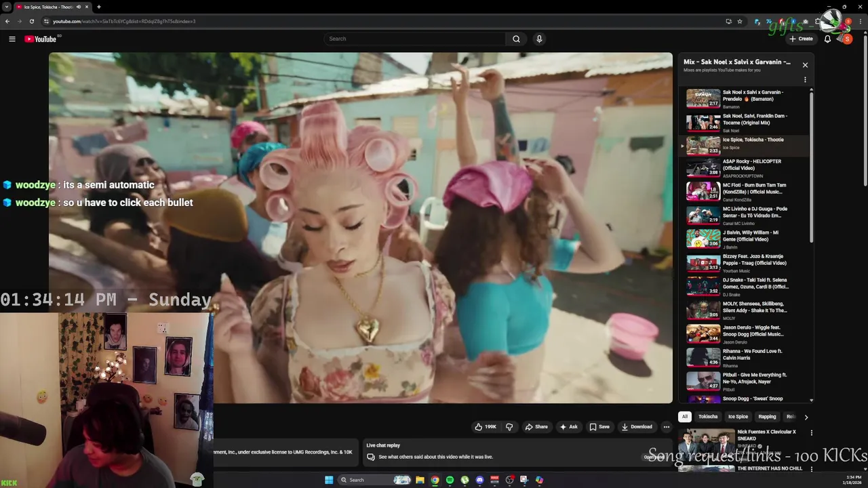Click Chrome icon in taskbar

click(435, 480)
